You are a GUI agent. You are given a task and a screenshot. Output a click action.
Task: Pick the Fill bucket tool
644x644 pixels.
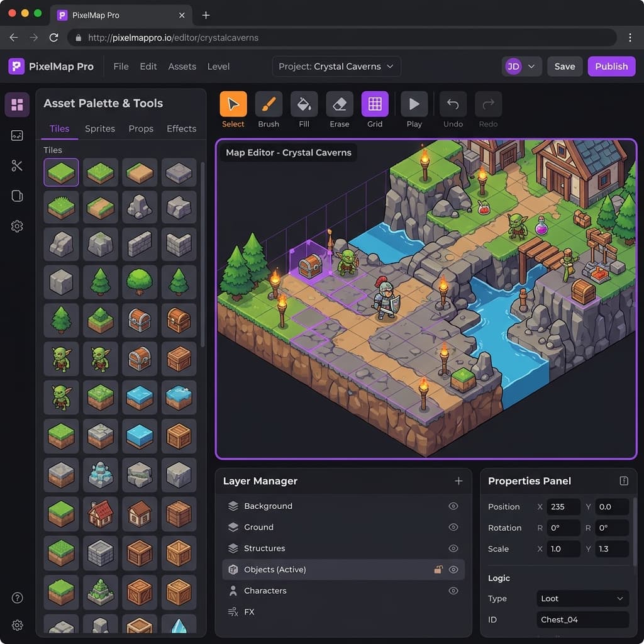[304, 104]
